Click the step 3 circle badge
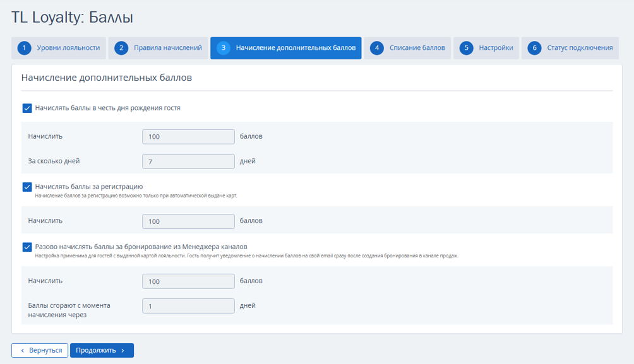This screenshot has width=634, height=364. click(x=223, y=48)
